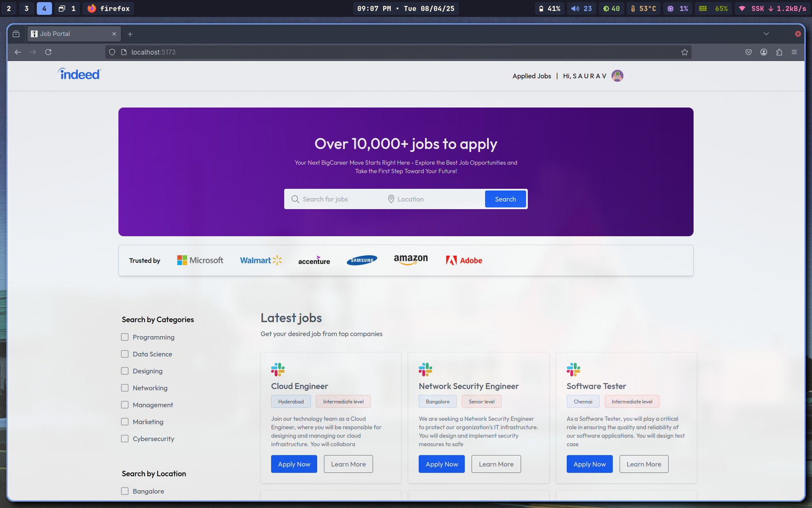
Task: Enable the Programming category checkbox
Action: click(x=124, y=337)
